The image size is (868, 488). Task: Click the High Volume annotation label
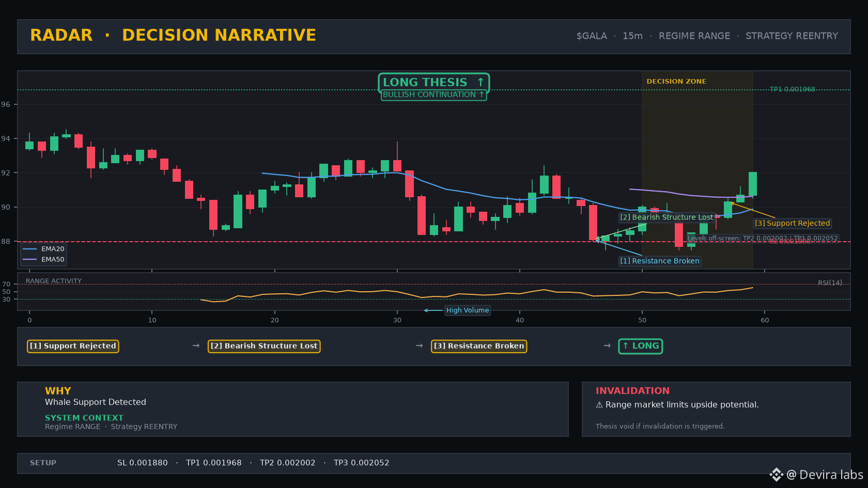pyautogui.click(x=468, y=310)
